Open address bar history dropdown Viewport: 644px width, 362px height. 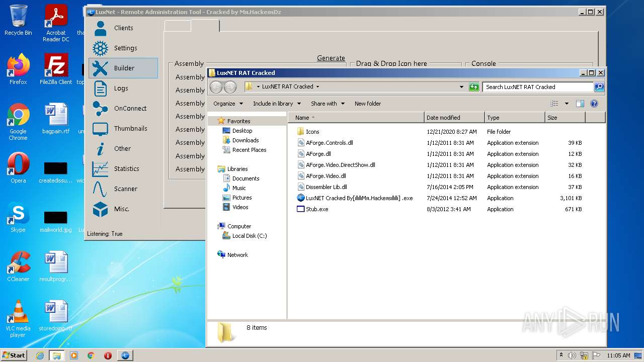461,87
